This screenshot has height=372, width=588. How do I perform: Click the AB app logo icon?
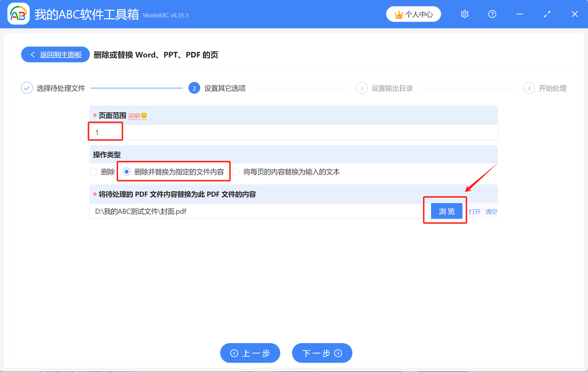click(x=18, y=13)
